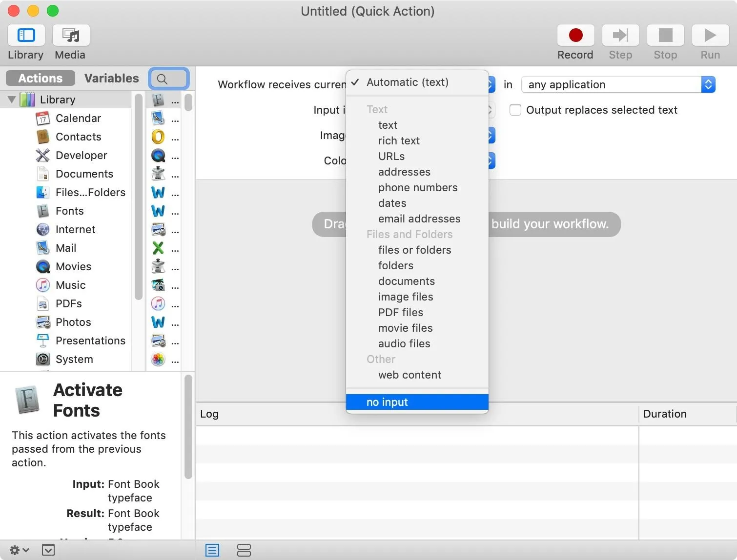Select no input option
The height and width of the screenshot is (560, 737).
point(417,402)
